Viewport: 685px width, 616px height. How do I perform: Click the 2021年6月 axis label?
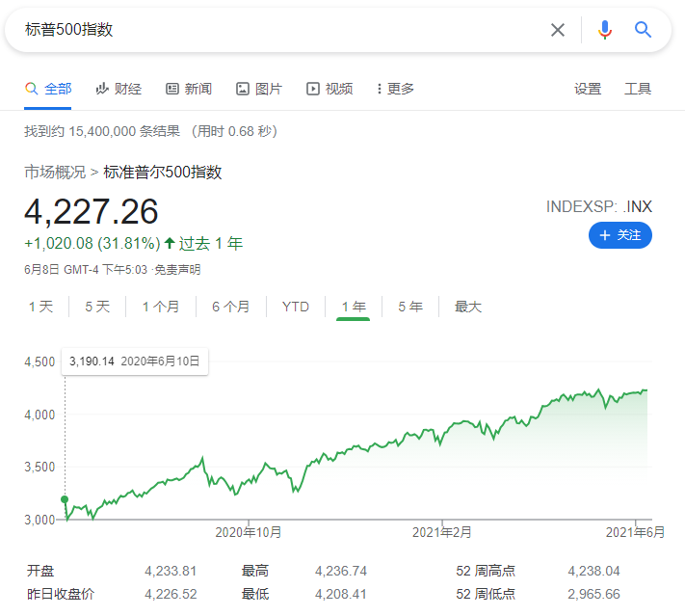click(635, 532)
